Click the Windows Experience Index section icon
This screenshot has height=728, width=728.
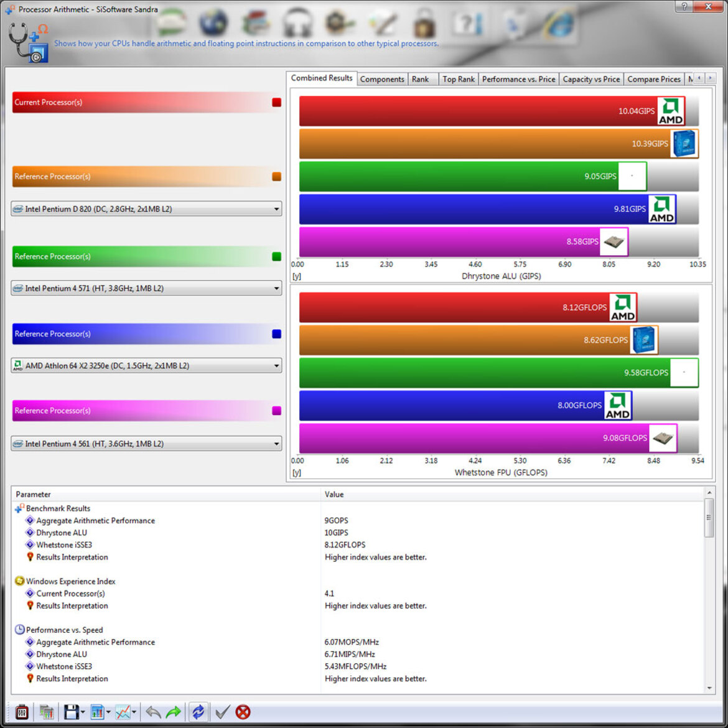click(x=19, y=581)
